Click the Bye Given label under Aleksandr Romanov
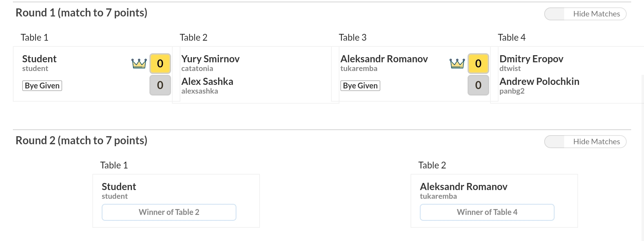The image size is (644, 241). 360,86
